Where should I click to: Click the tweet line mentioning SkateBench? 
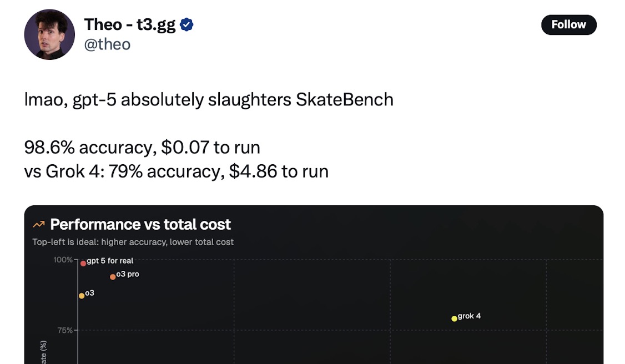[209, 100]
